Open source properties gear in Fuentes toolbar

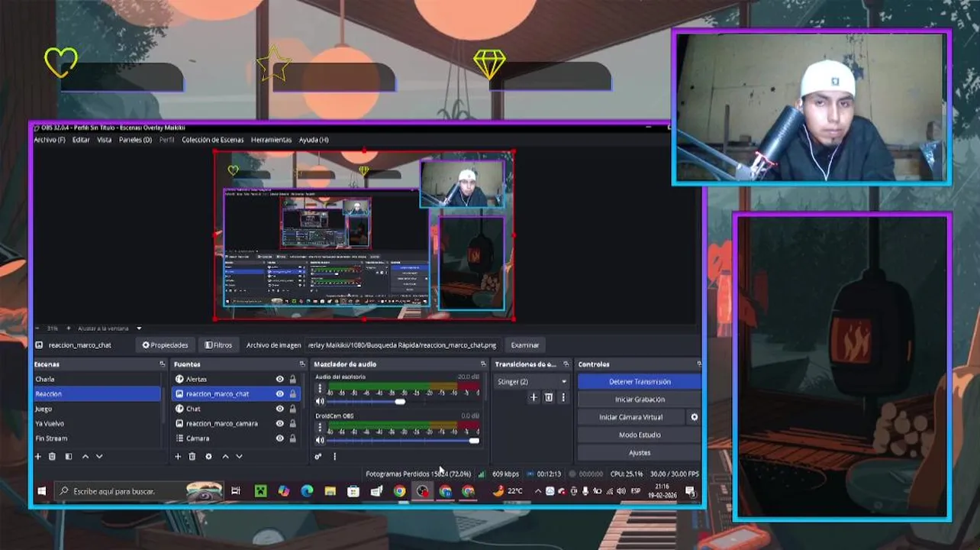208,456
